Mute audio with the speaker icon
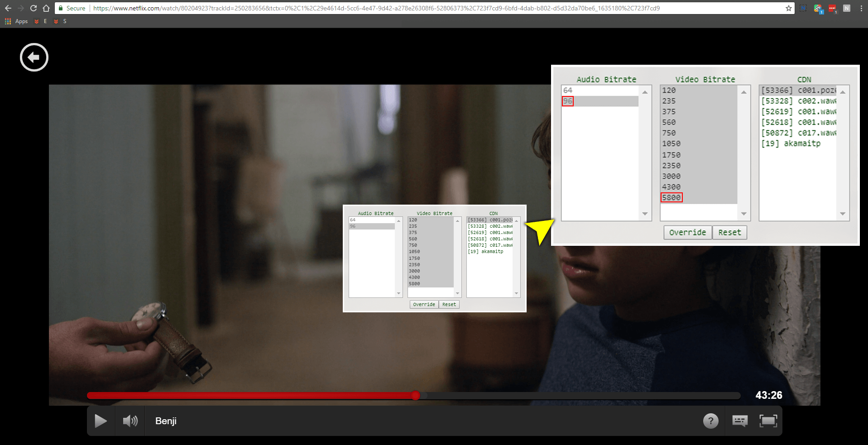 point(130,421)
